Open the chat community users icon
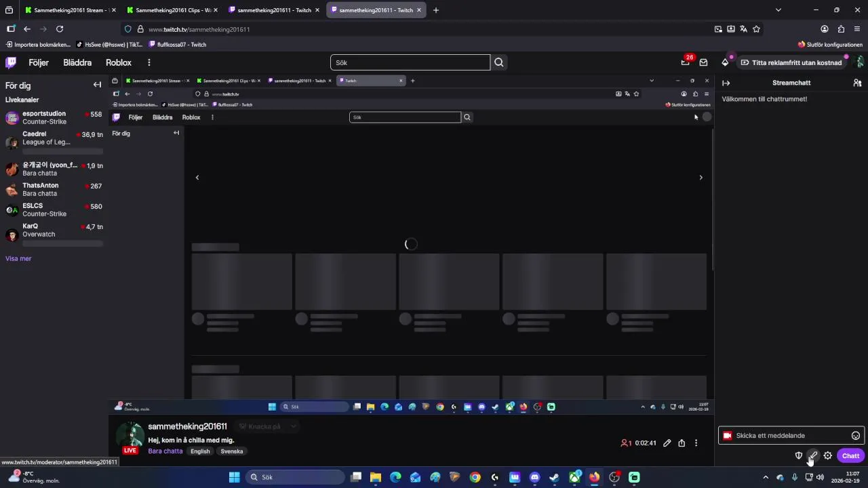Screen dimensions: 868x488 [857, 83]
